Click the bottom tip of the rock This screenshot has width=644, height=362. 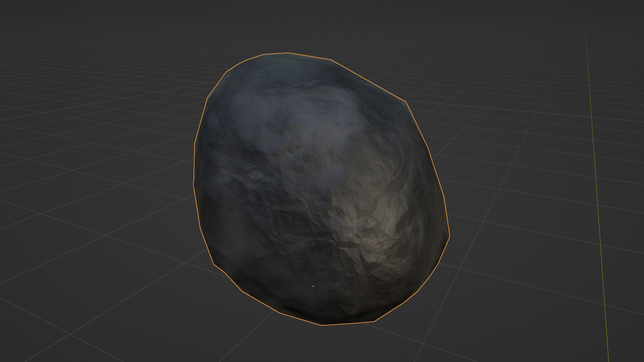tap(322, 325)
